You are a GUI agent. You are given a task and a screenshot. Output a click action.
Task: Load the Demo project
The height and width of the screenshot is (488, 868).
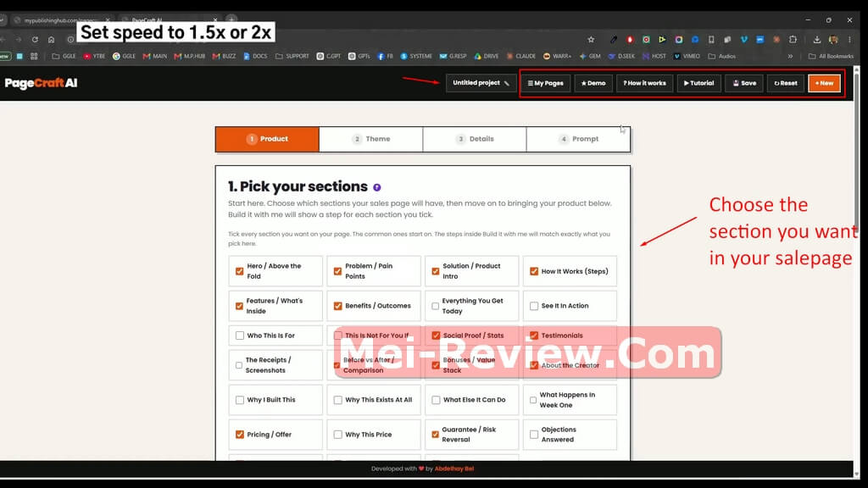pyautogui.click(x=593, y=83)
